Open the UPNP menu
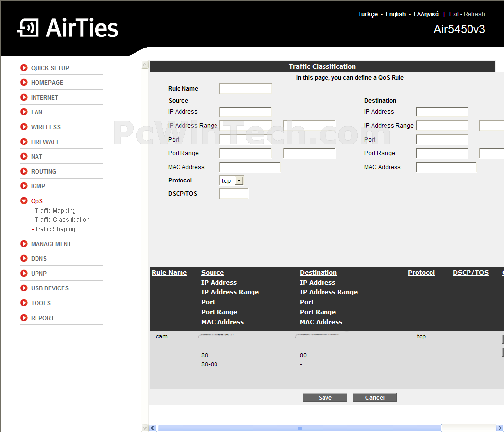The image size is (504, 432). [39, 274]
